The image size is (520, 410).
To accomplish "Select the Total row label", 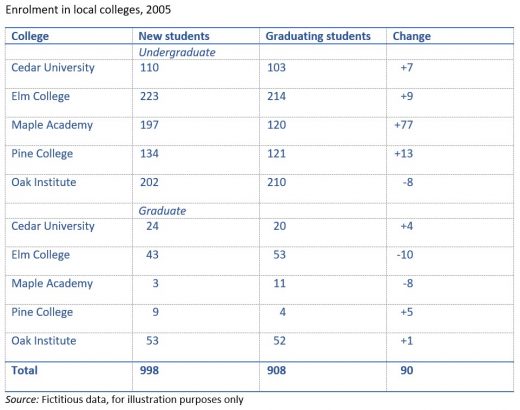I will click(24, 370).
